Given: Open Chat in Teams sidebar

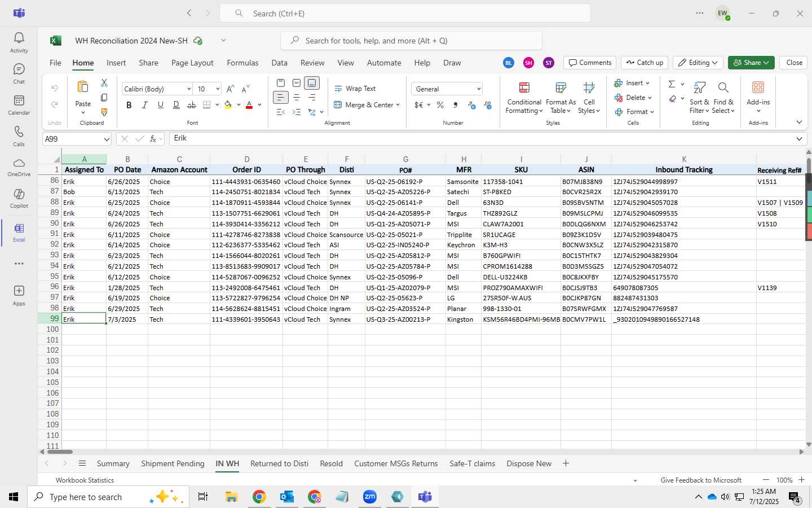Looking at the screenshot, I should (x=19, y=73).
